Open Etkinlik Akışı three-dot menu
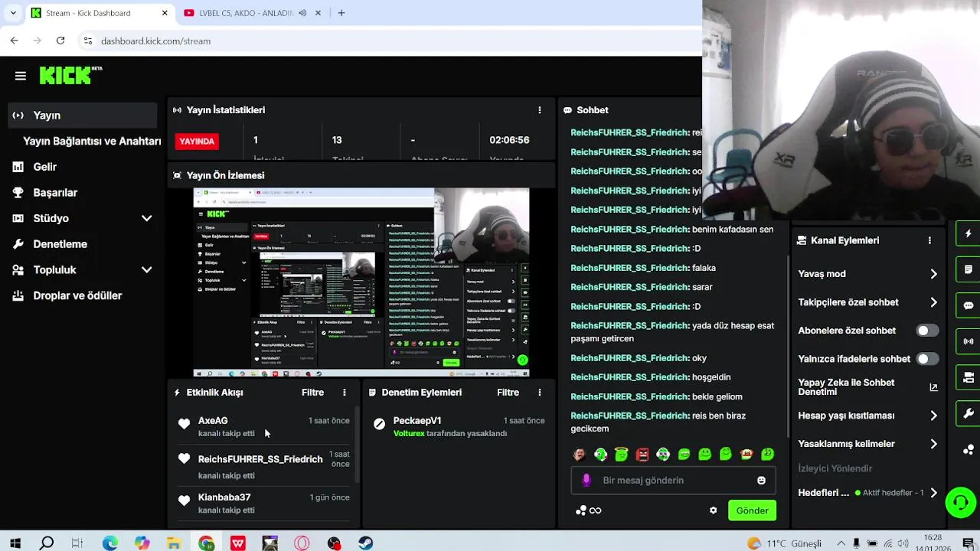 (x=345, y=393)
